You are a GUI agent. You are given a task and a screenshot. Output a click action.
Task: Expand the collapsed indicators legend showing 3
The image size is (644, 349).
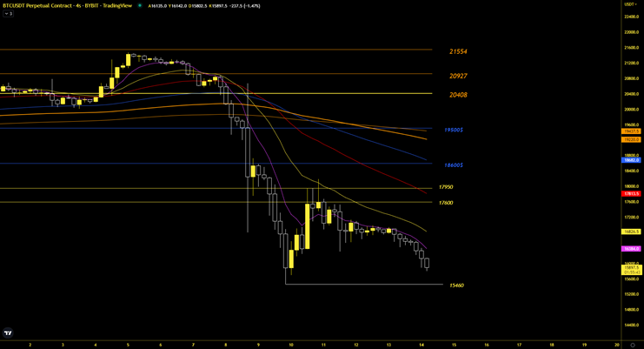tap(8, 14)
